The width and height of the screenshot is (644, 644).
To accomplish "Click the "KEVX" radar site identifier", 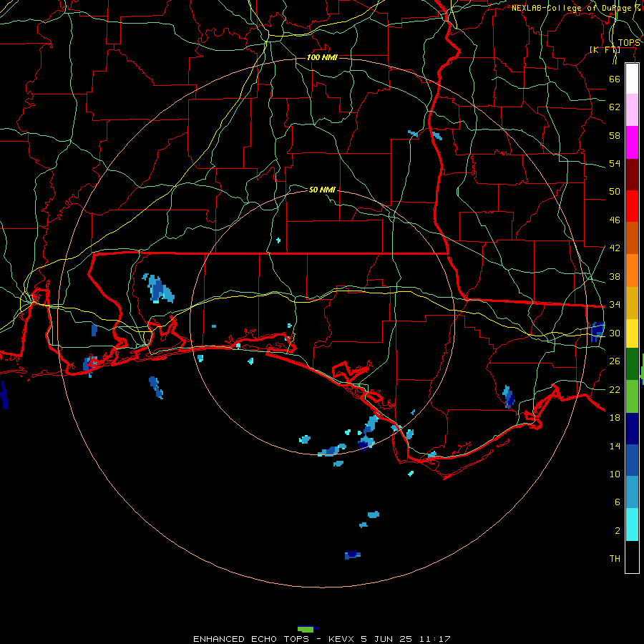I will [342, 639].
